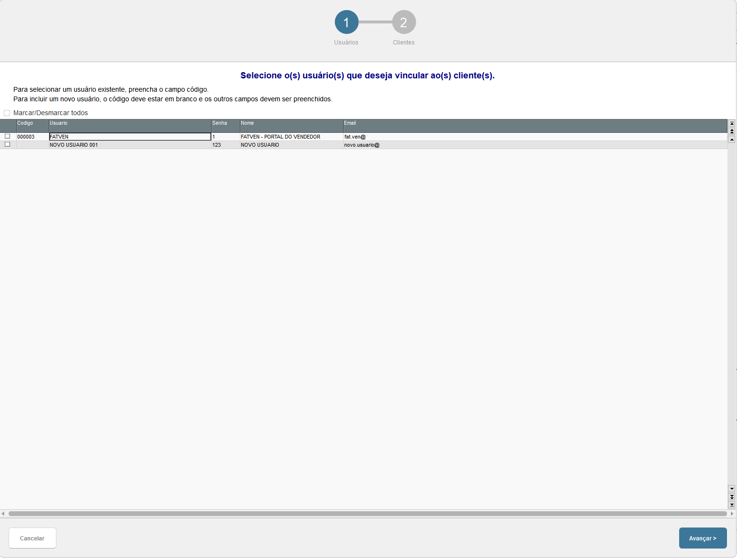Image resolution: width=737 pixels, height=560 pixels.
Task: Select the novo.usuario@ email cell
Action: point(535,145)
